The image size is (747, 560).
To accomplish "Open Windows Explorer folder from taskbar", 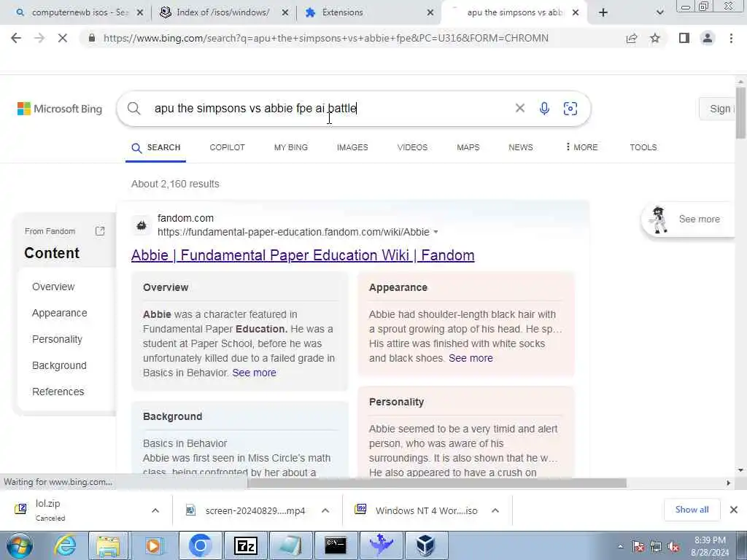I will (108, 545).
